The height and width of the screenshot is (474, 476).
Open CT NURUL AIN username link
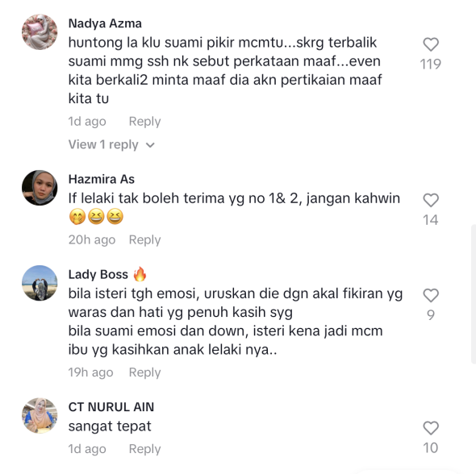[111, 407]
